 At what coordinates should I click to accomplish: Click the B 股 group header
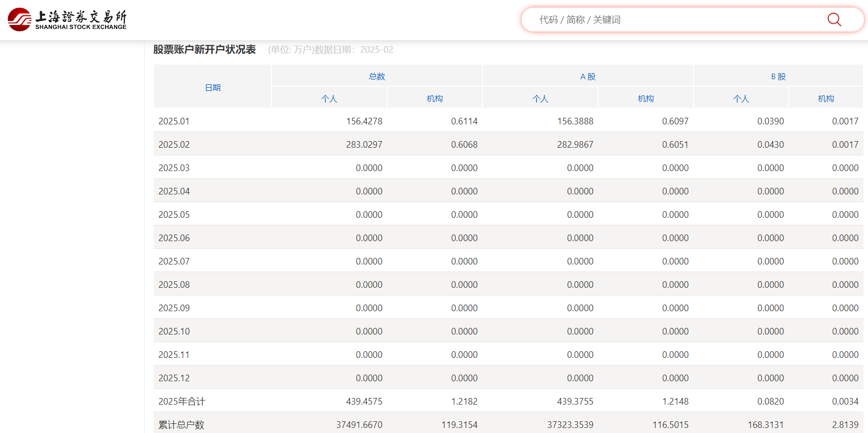[x=778, y=77]
